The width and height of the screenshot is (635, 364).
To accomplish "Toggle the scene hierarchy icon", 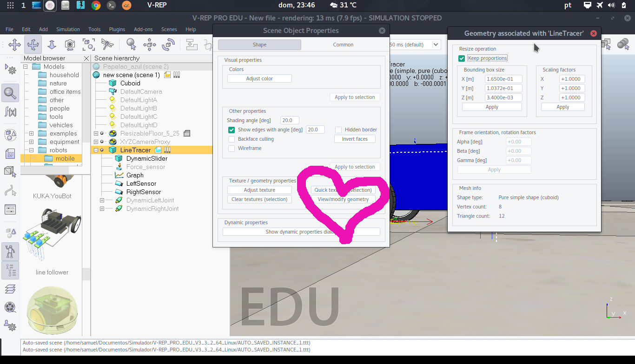I will (10, 270).
